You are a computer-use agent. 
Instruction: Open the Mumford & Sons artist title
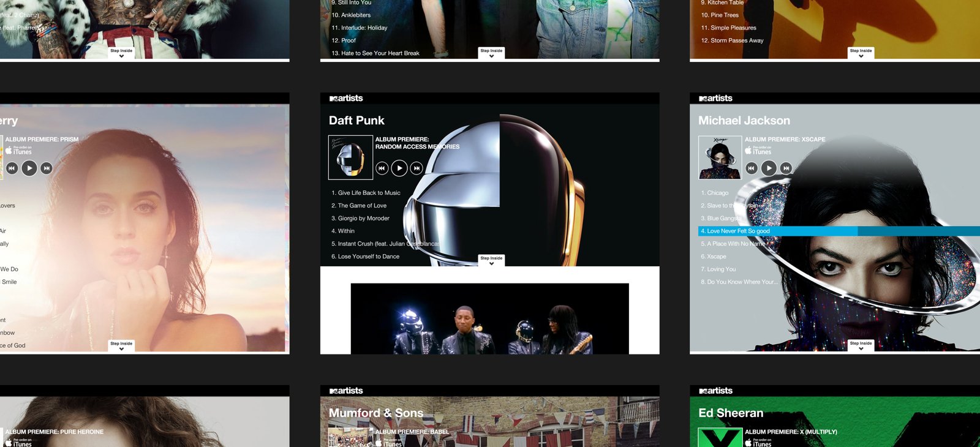(x=376, y=413)
